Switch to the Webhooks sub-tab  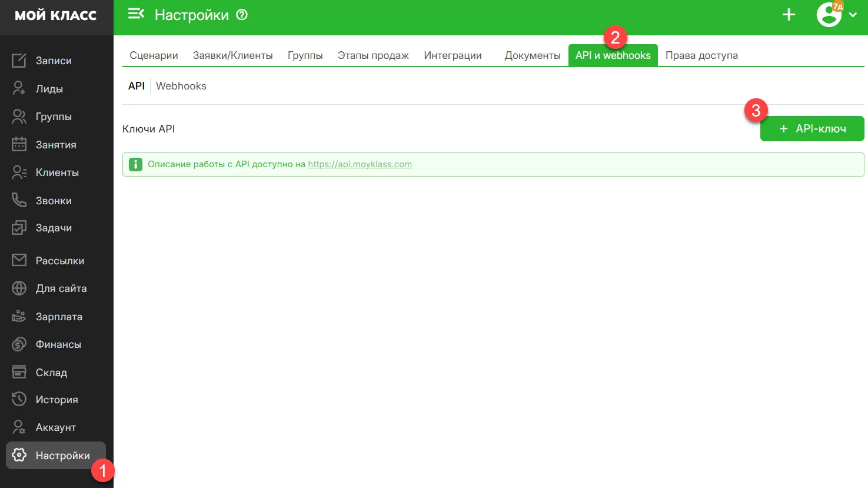coord(181,86)
